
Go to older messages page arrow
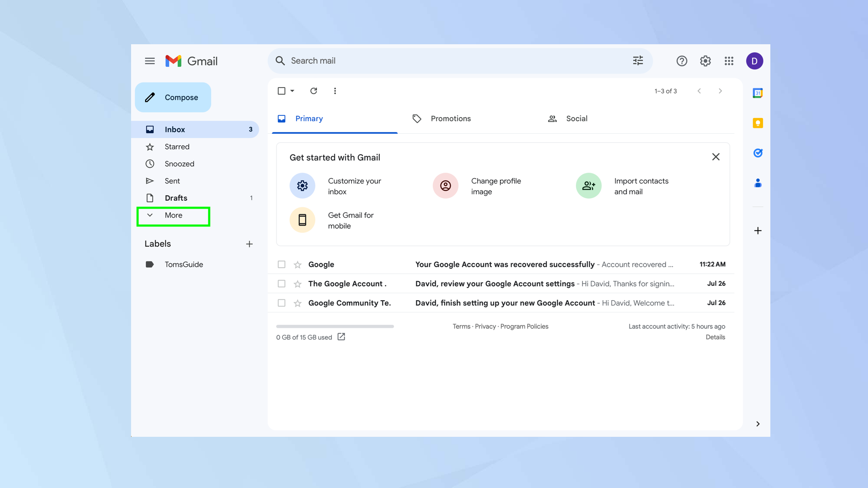(720, 91)
